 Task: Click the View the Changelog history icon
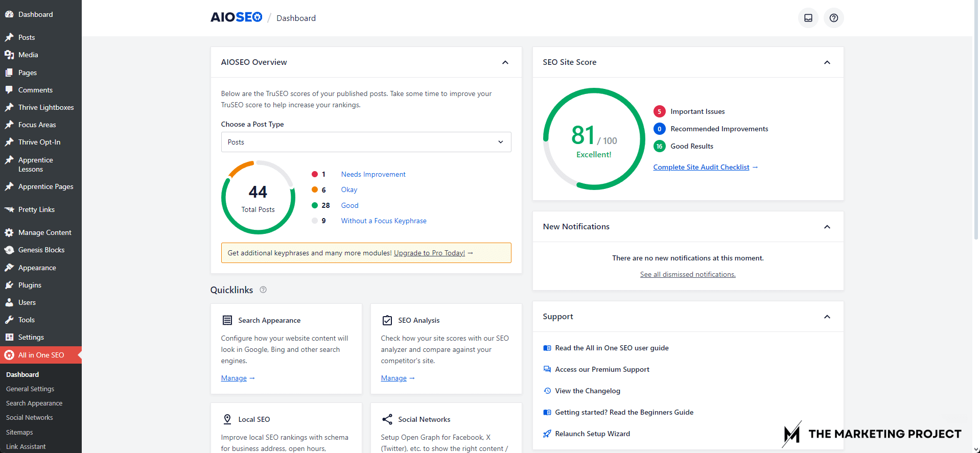pos(547,391)
